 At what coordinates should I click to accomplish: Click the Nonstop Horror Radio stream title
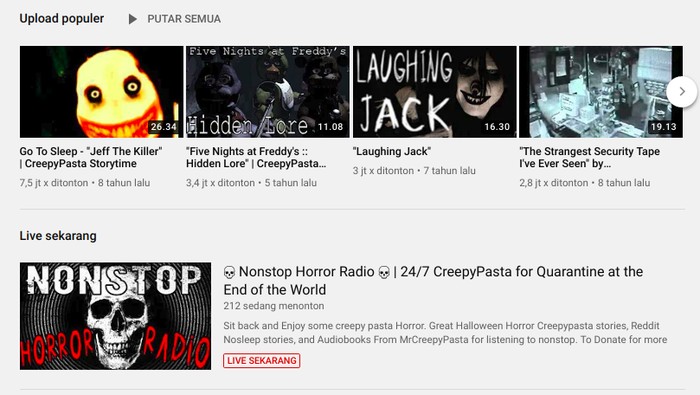coord(433,280)
